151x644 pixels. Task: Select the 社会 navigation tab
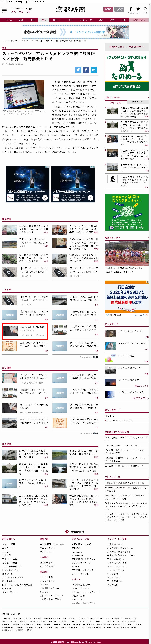pyautogui.click(x=70, y=20)
